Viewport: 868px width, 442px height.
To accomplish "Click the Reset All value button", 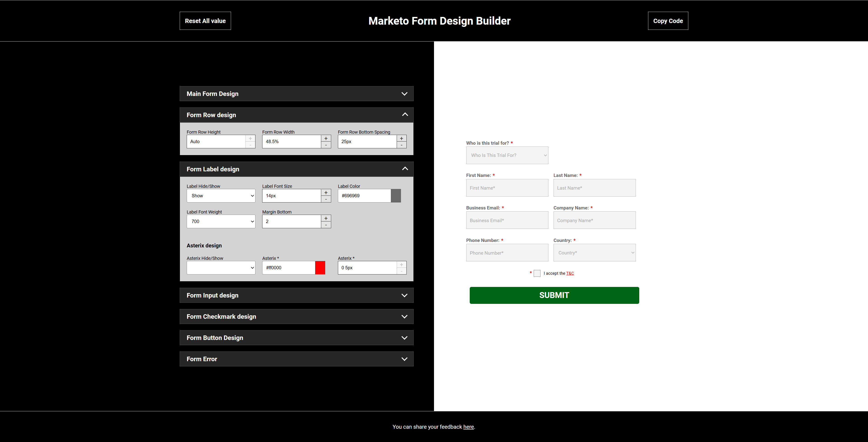I will tap(205, 21).
